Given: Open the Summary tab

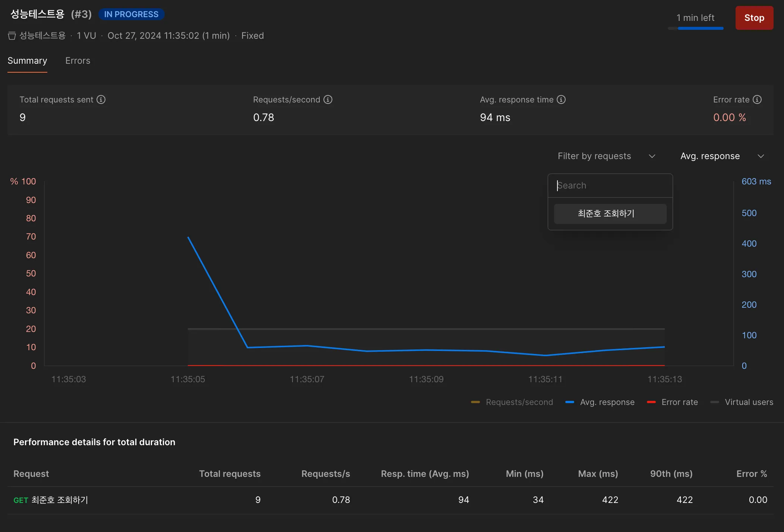Looking at the screenshot, I should [x=27, y=61].
